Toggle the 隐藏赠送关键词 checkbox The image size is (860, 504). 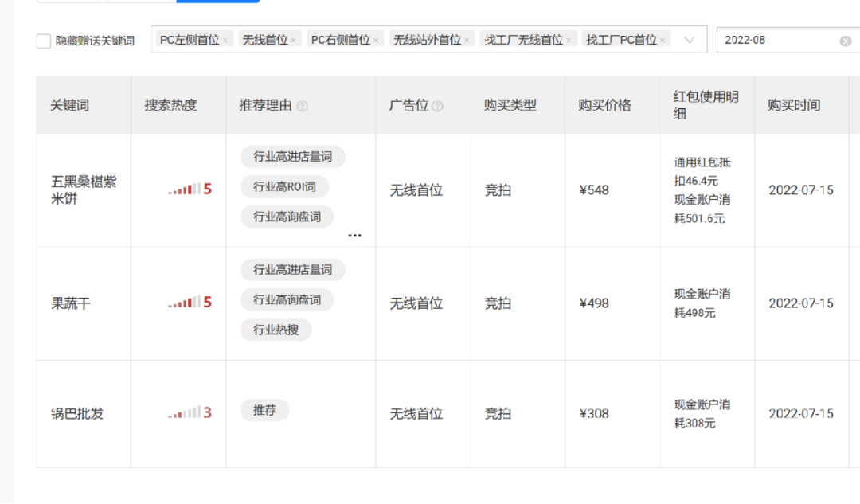click(44, 41)
